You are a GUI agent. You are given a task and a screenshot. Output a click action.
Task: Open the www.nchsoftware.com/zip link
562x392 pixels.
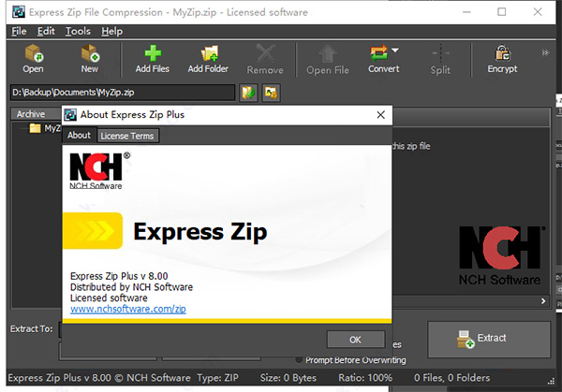(x=128, y=309)
